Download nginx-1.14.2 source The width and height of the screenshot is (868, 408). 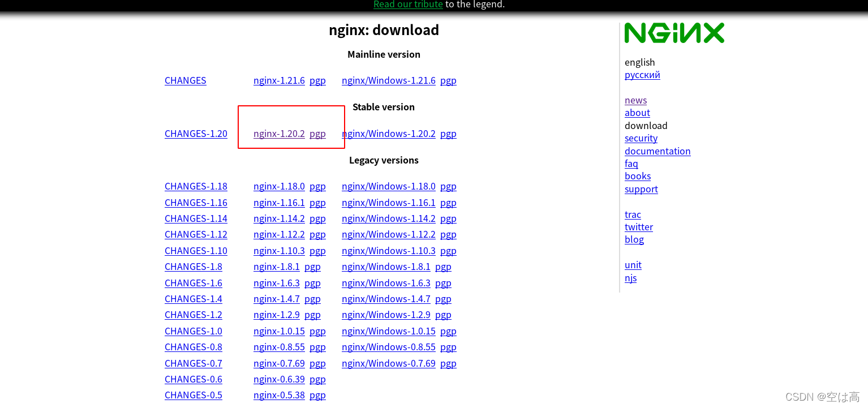point(279,218)
